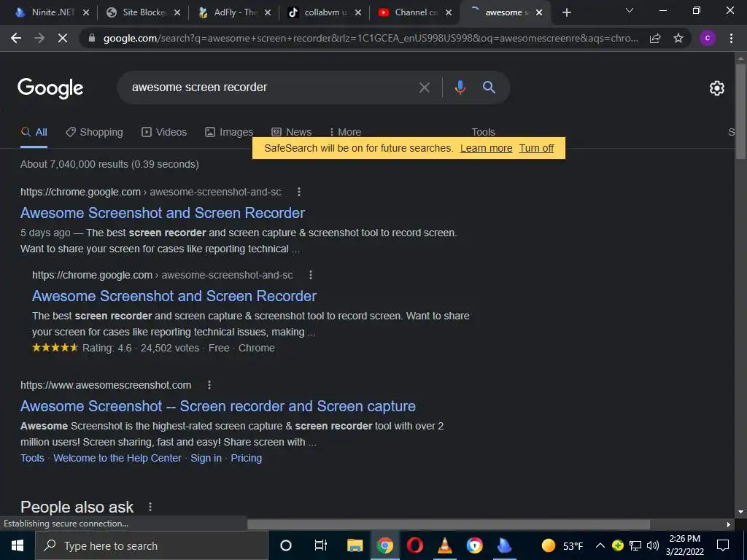Open the Pricing sitelink
Screen dimensions: 747x560
tap(247, 458)
